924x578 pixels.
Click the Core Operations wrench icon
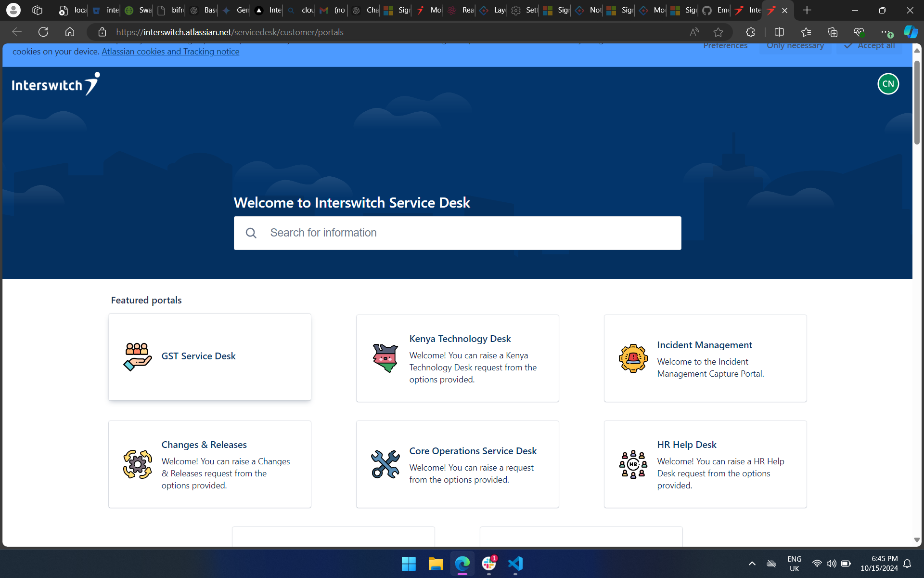click(385, 464)
